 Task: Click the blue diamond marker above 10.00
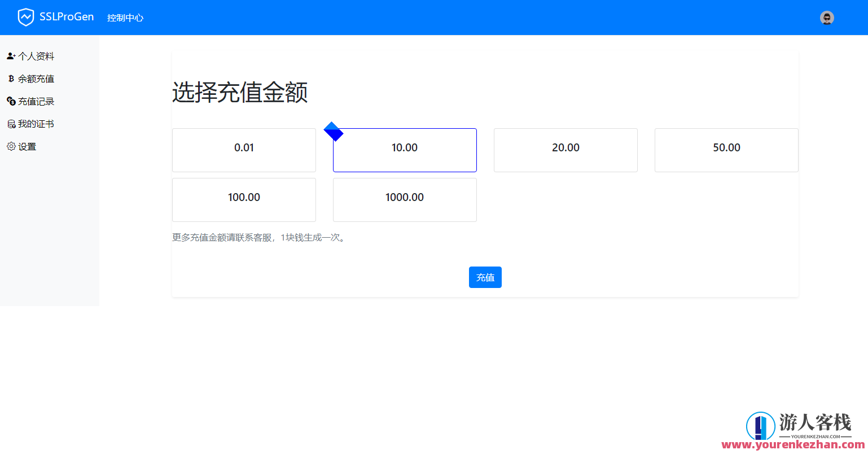334,132
